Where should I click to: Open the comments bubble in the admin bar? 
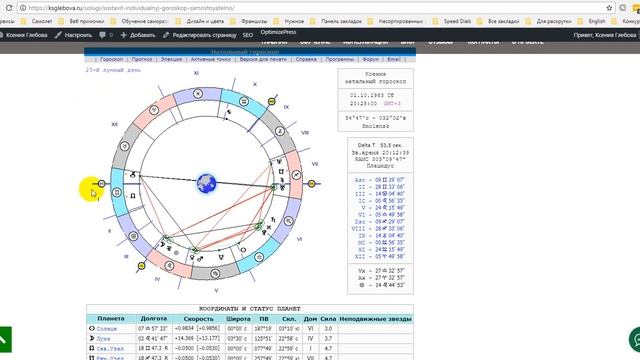106,35
